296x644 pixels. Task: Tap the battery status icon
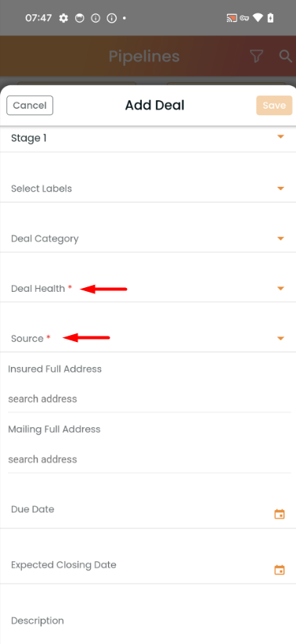tap(270, 18)
